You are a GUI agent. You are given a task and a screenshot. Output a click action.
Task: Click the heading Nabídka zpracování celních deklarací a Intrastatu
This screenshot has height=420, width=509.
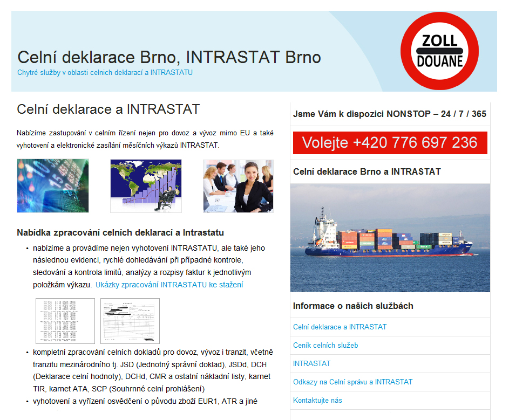(x=120, y=233)
